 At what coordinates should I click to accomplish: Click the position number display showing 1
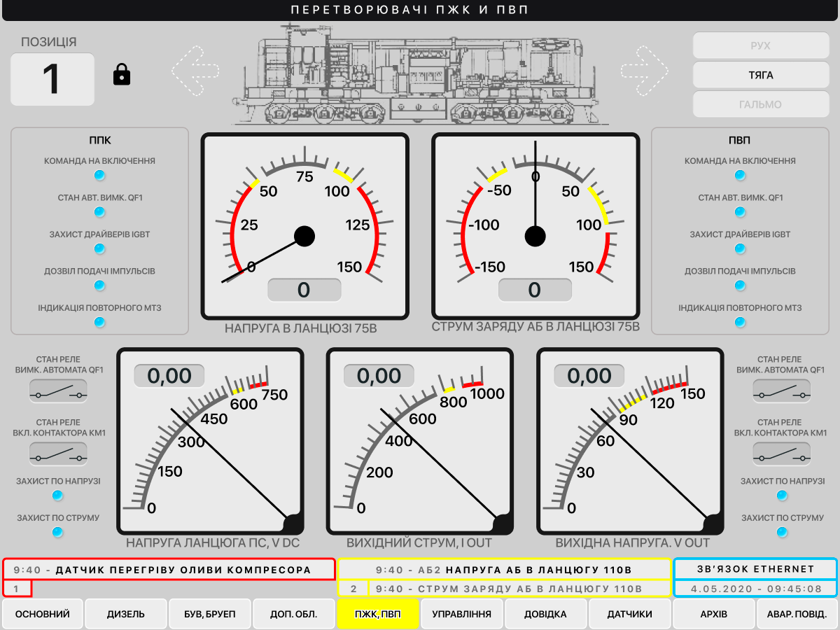[x=52, y=79]
